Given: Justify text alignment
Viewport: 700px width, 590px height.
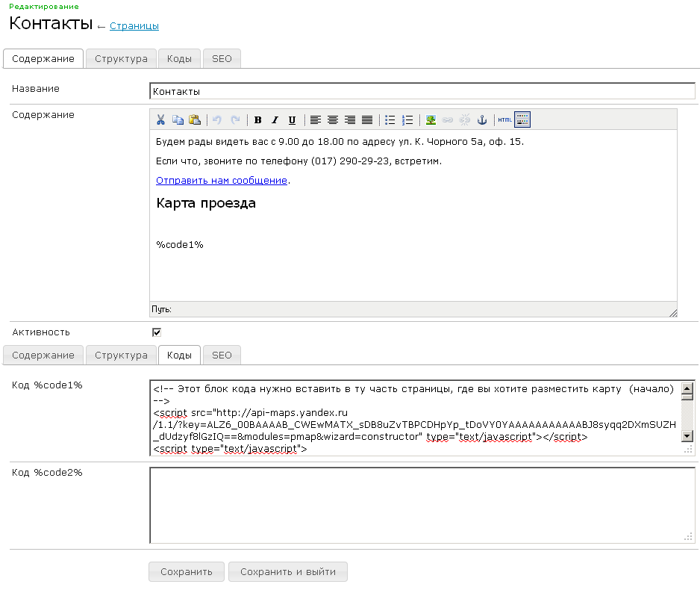Looking at the screenshot, I should (367, 119).
